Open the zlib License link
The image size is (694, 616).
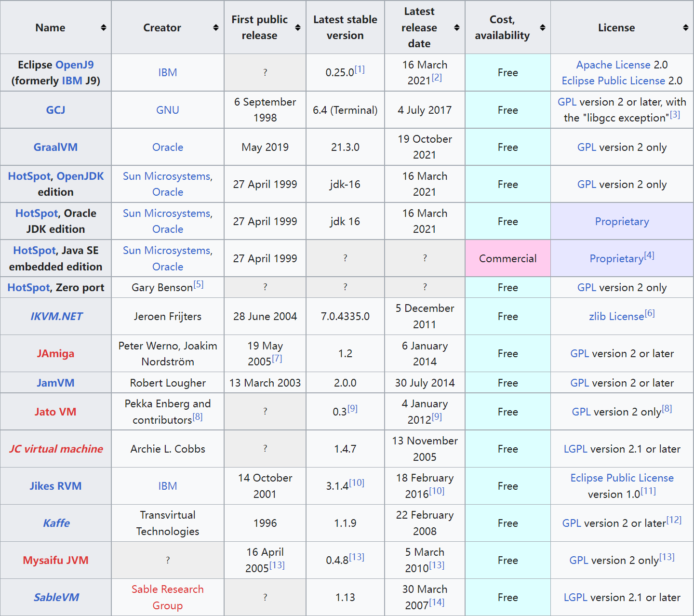tap(616, 316)
